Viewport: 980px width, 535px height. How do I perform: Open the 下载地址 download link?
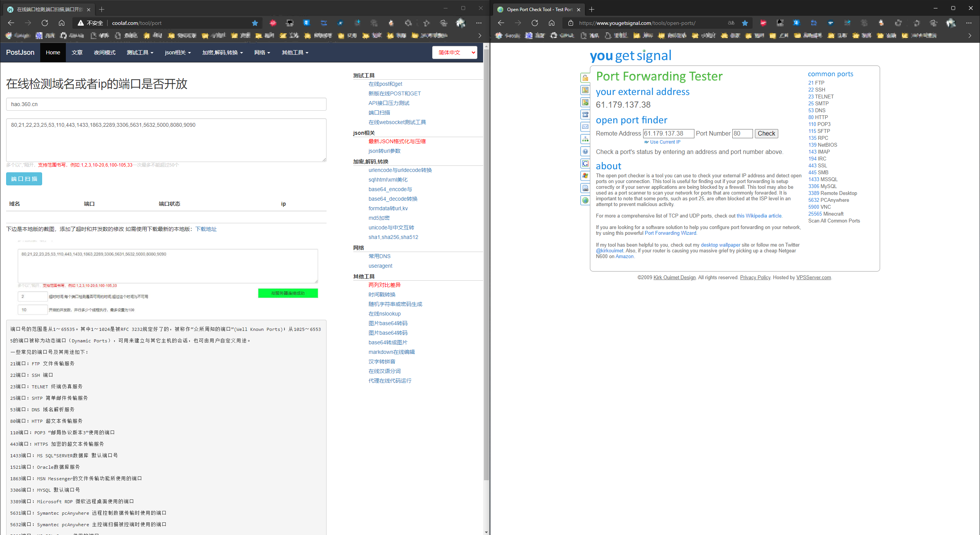click(206, 229)
